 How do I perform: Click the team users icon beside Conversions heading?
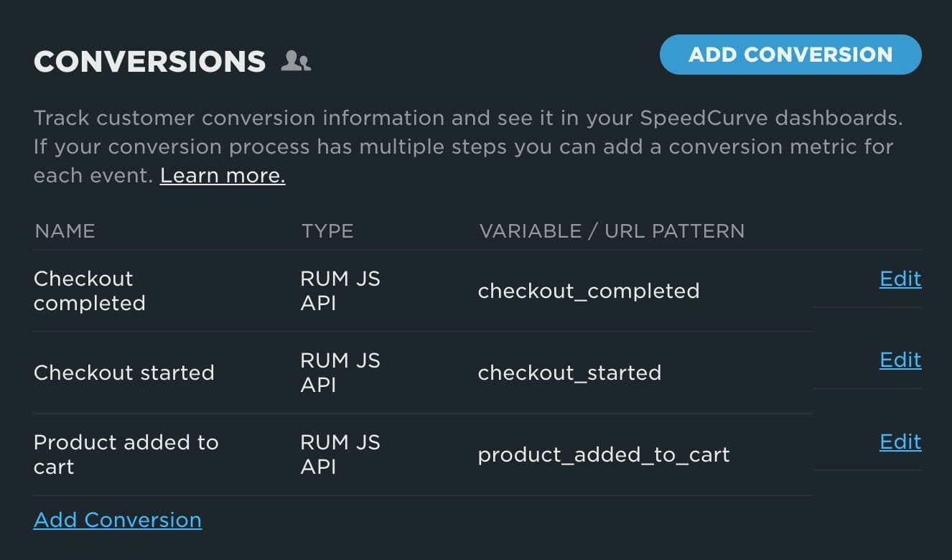296,61
